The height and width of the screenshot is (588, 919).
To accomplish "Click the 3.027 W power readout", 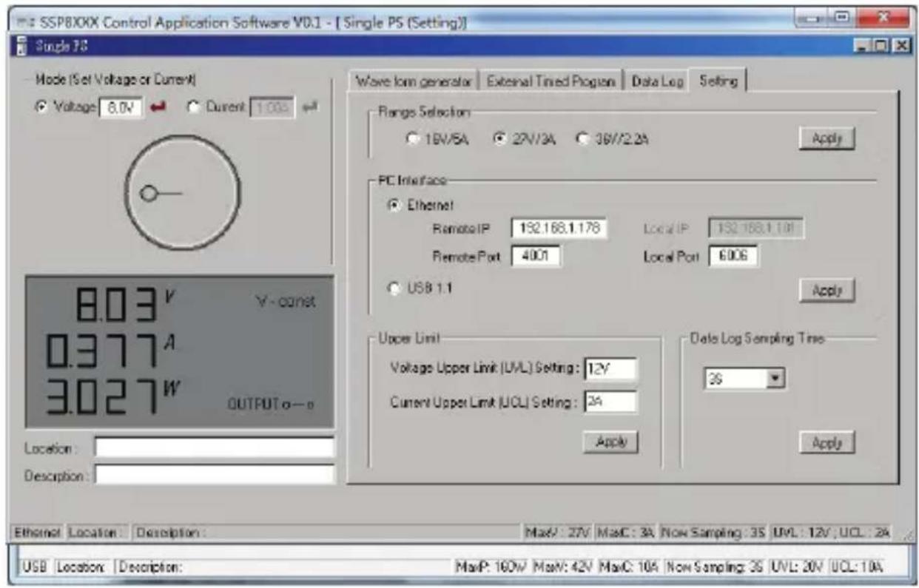I will [111, 397].
